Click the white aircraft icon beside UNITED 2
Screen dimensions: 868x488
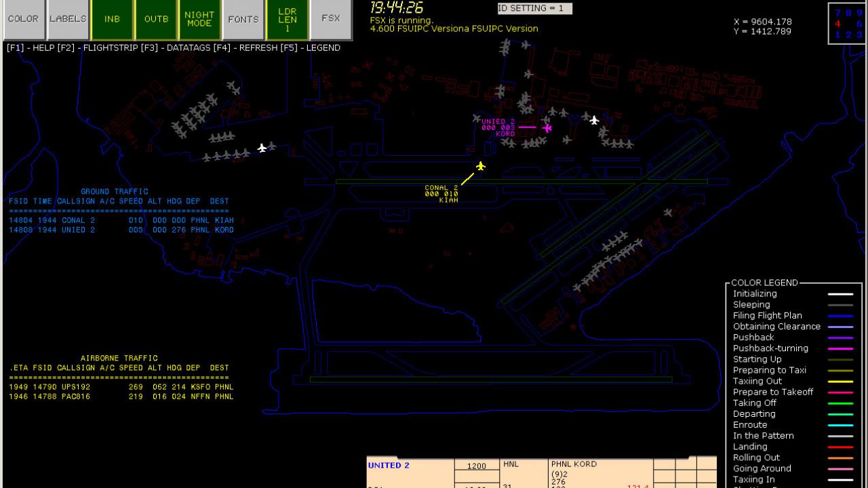pyautogui.click(x=595, y=121)
